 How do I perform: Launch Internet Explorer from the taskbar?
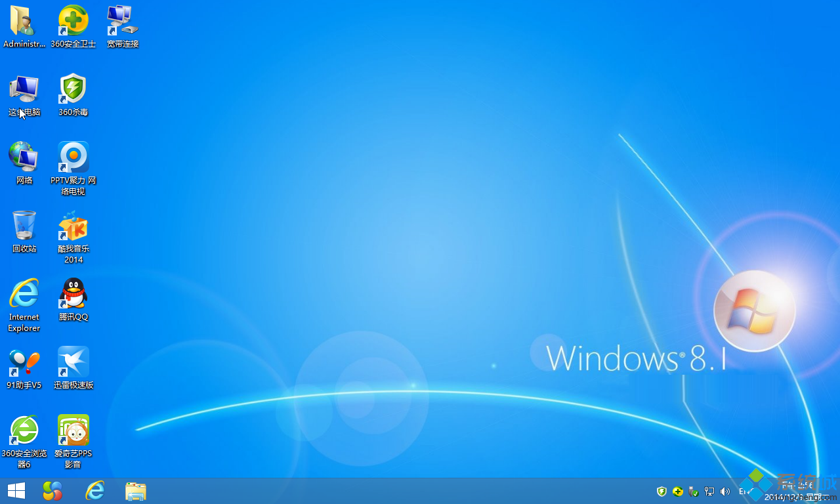click(95, 491)
